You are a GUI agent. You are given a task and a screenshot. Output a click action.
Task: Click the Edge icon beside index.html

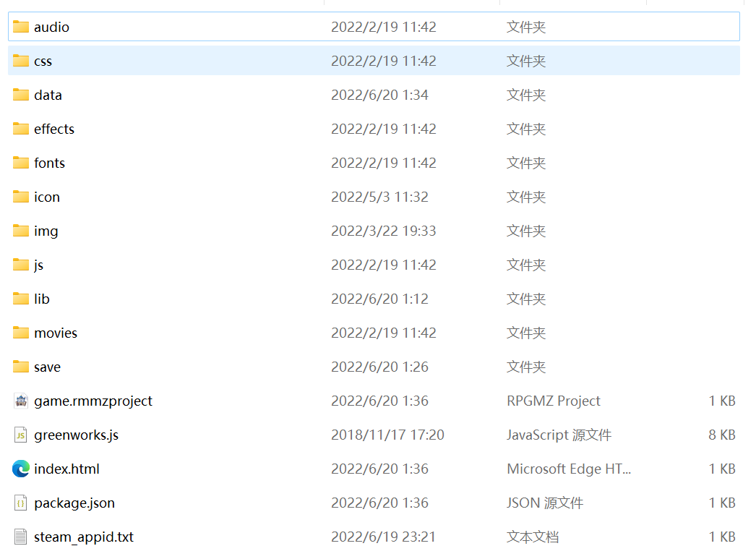point(21,469)
